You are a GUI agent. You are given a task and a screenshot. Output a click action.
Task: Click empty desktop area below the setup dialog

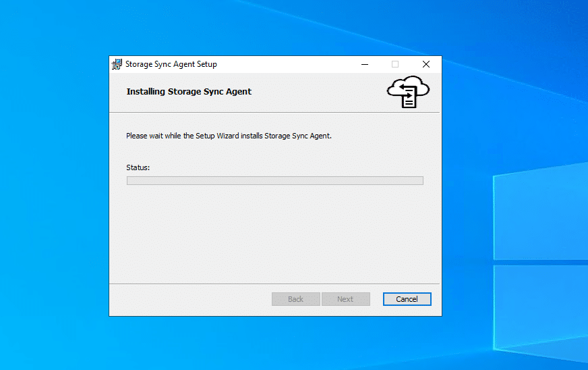coord(274,343)
